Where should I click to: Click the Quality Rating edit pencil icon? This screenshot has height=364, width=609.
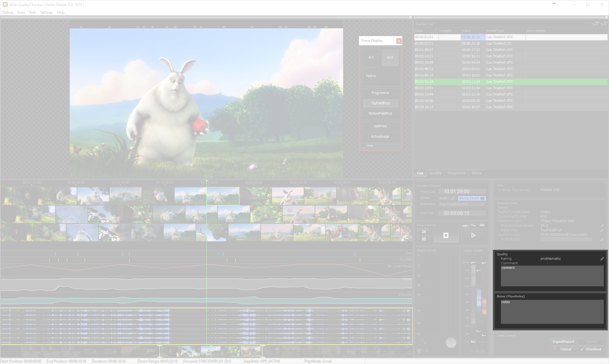tap(602, 259)
